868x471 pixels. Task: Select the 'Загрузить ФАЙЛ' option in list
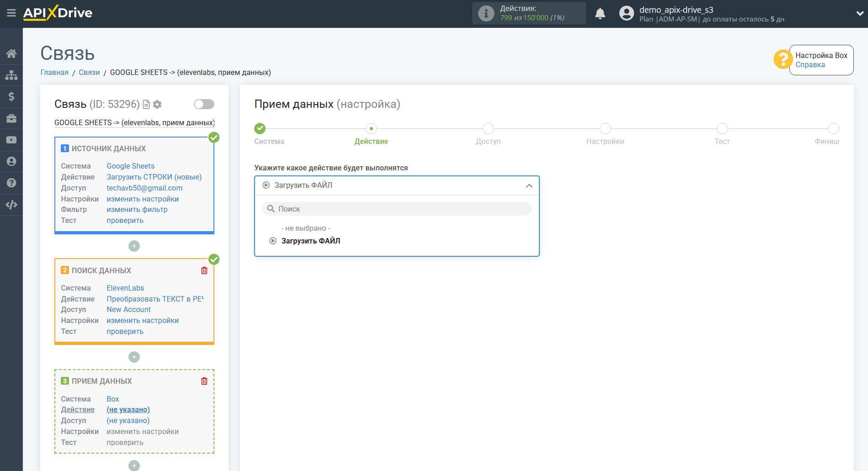pyautogui.click(x=310, y=241)
